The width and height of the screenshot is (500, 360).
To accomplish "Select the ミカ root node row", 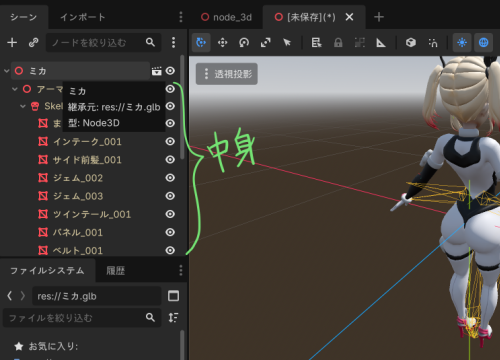I will tap(80, 71).
